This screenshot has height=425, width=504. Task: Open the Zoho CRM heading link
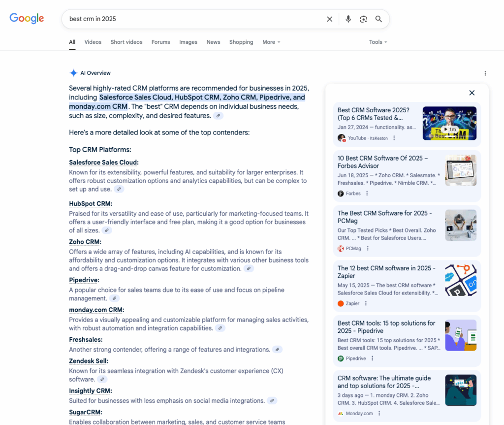(x=85, y=242)
